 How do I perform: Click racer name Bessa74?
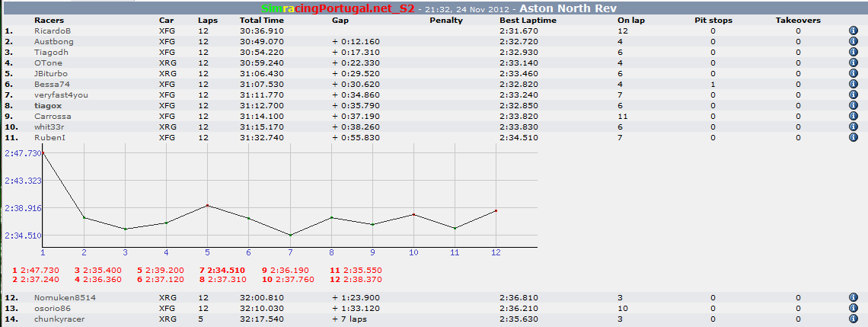52,85
